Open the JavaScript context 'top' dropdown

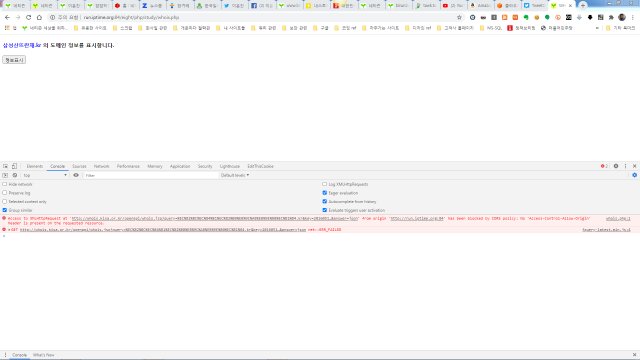coord(45,175)
